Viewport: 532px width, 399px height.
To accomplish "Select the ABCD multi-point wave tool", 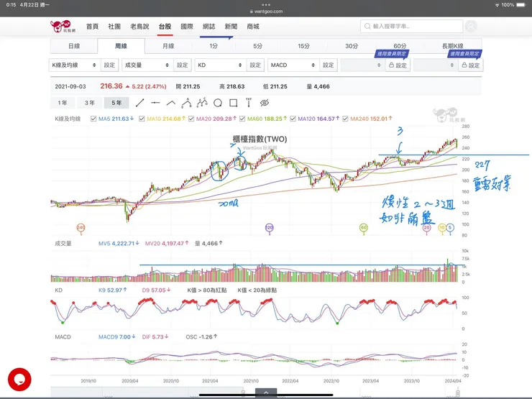I will click(x=202, y=103).
